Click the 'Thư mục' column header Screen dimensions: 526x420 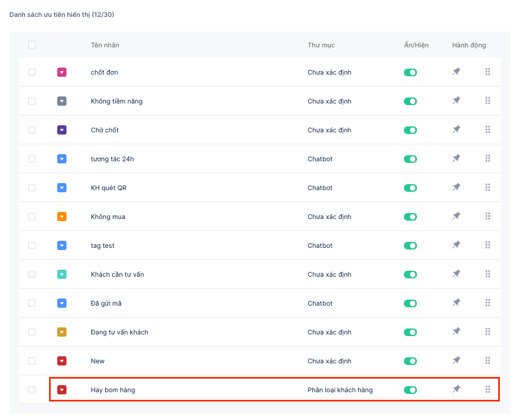[321, 45]
